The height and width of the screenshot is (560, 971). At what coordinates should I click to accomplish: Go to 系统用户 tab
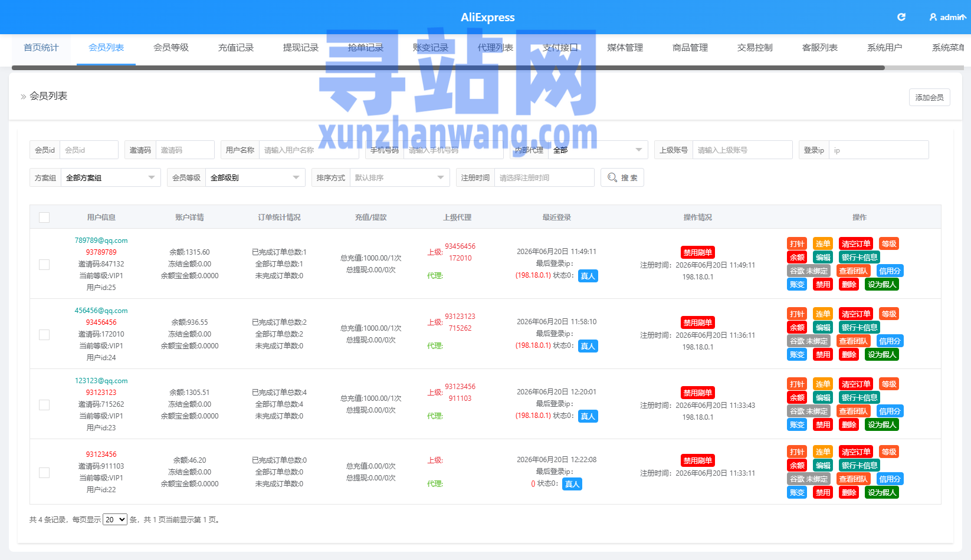tap(885, 48)
